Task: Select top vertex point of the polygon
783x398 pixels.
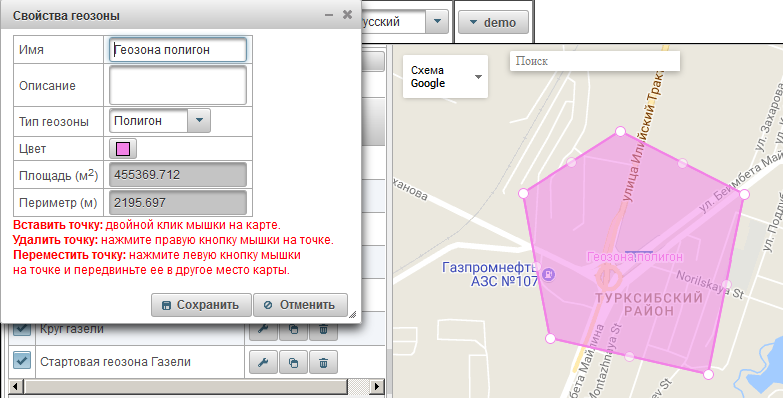Action: tap(620, 131)
